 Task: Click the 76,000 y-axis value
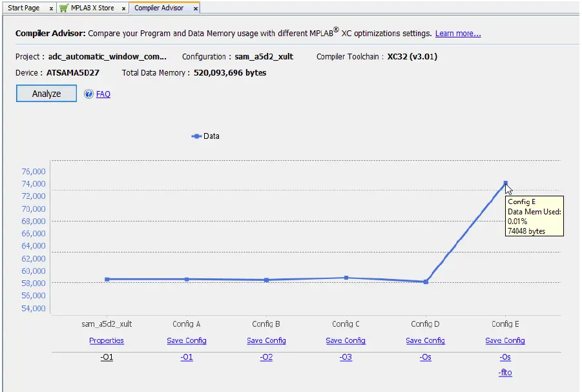coord(34,172)
